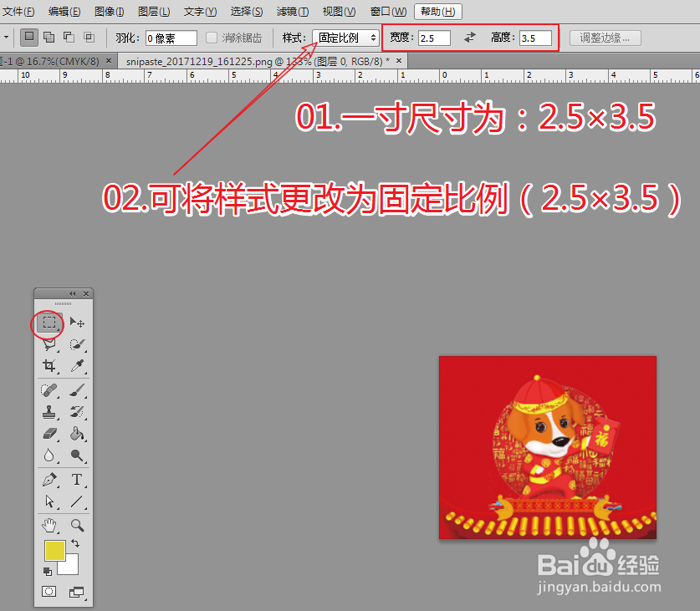
Task: Open the 编辑(E) menu
Action: [x=64, y=12]
